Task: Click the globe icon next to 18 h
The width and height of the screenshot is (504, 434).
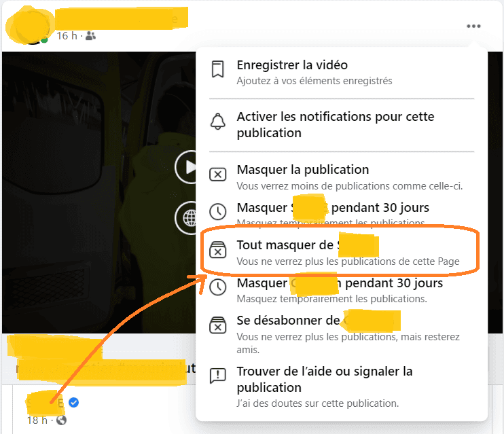Action: point(61,420)
